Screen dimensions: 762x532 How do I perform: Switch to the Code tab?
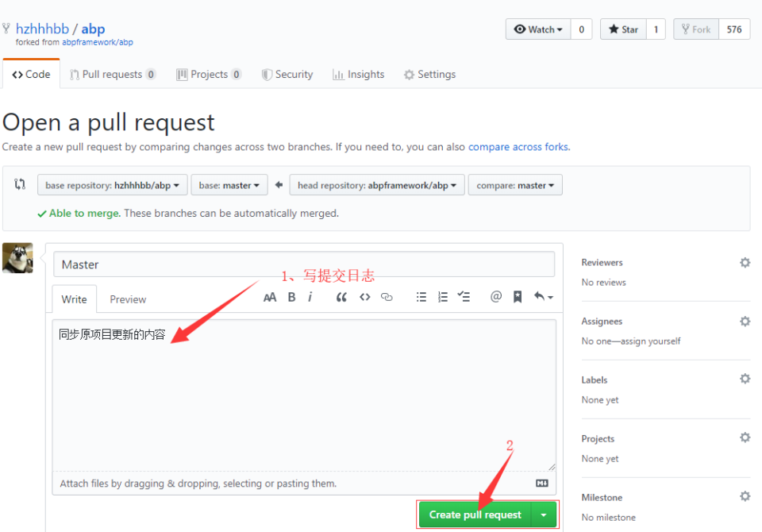31,75
